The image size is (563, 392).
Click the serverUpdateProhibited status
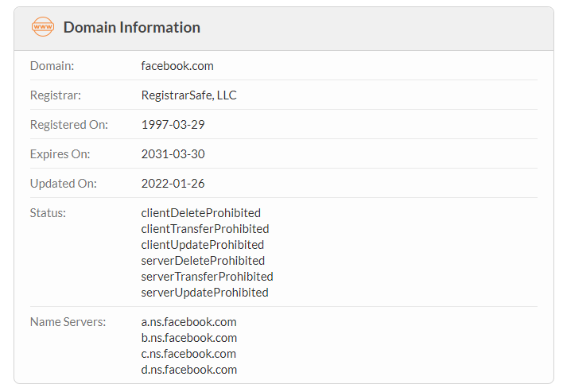pyautogui.click(x=204, y=293)
